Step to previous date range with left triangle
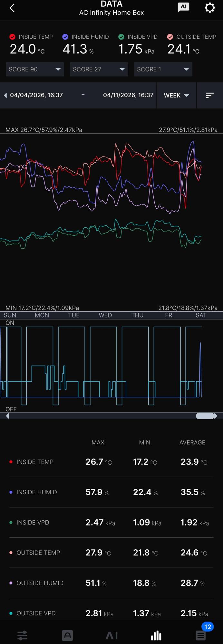This screenshot has width=223, height=644. [x=5, y=95]
